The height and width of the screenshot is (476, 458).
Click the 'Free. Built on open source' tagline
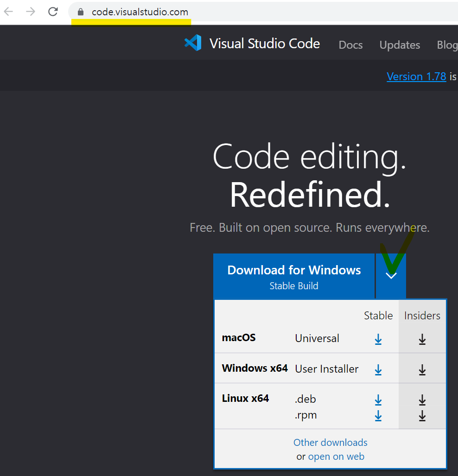[310, 228]
